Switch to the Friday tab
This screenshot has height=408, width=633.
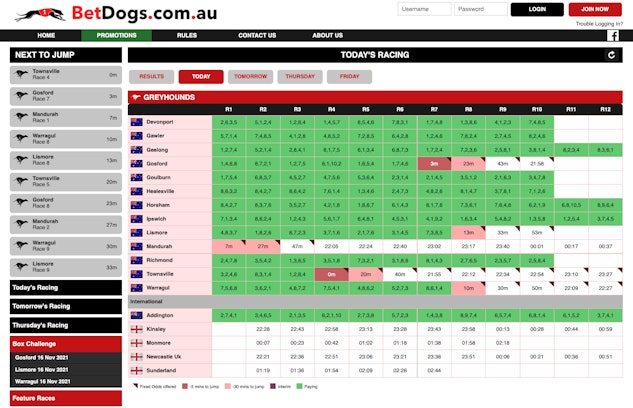point(349,77)
